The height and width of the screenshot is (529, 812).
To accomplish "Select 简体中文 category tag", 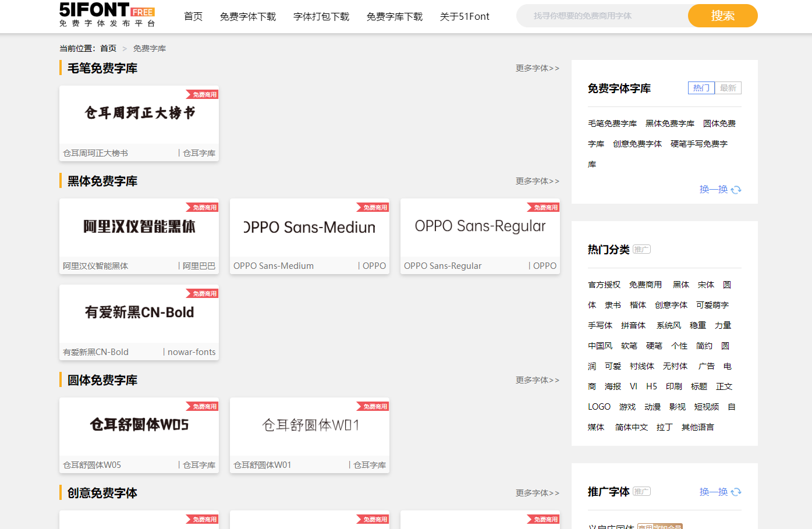I will 632,427.
